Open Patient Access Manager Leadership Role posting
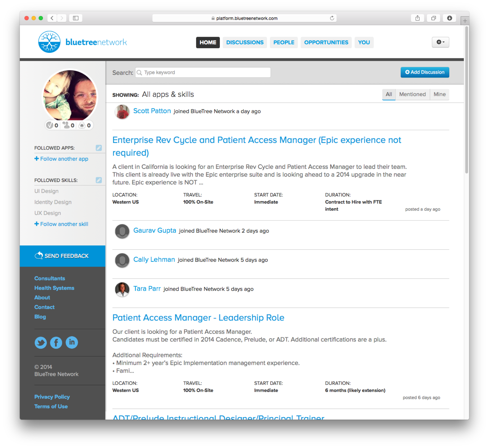The image size is (489, 448). pos(198,318)
